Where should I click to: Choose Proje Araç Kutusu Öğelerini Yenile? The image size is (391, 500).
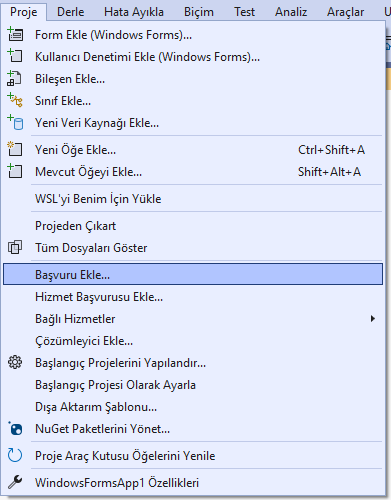point(193,456)
